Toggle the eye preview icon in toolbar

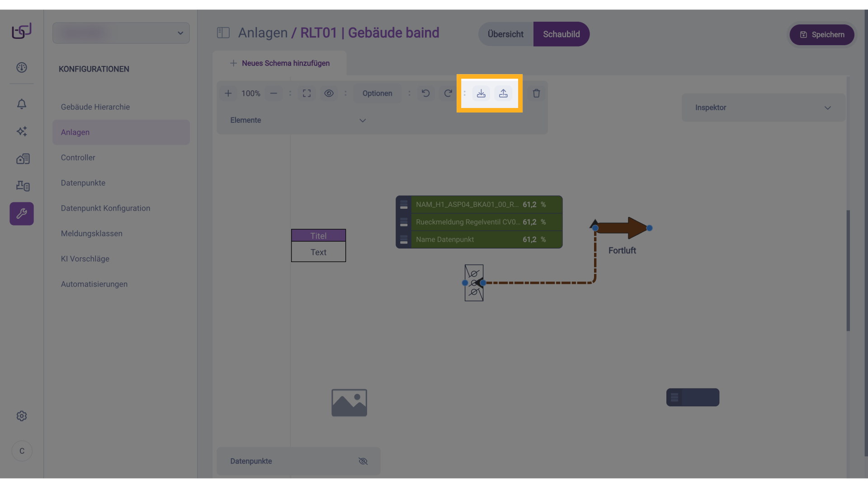click(x=329, y=94)
